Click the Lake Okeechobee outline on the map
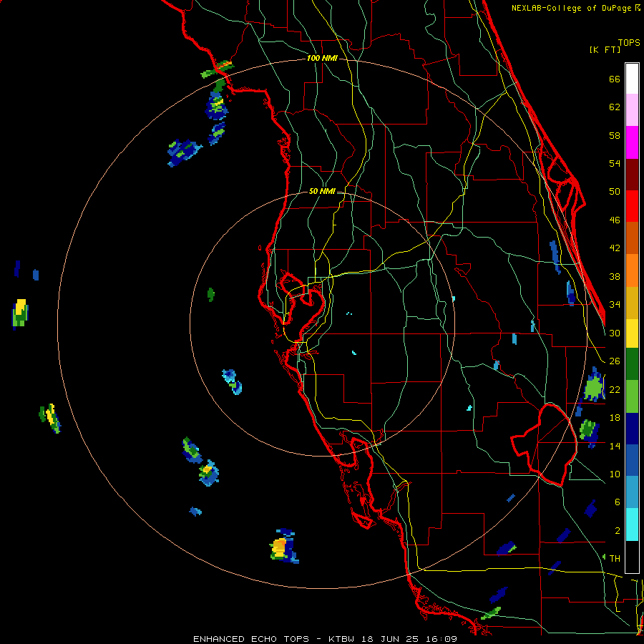The height and width of the screenshot is (644, 644). [544, 444]
